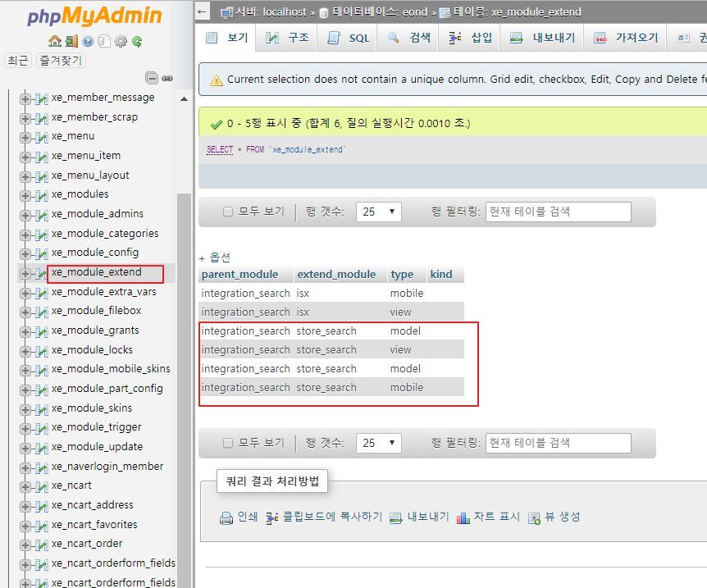Open navigation panel settings gear icon
The height and width of the screenshot is (588, 707).
121,42
